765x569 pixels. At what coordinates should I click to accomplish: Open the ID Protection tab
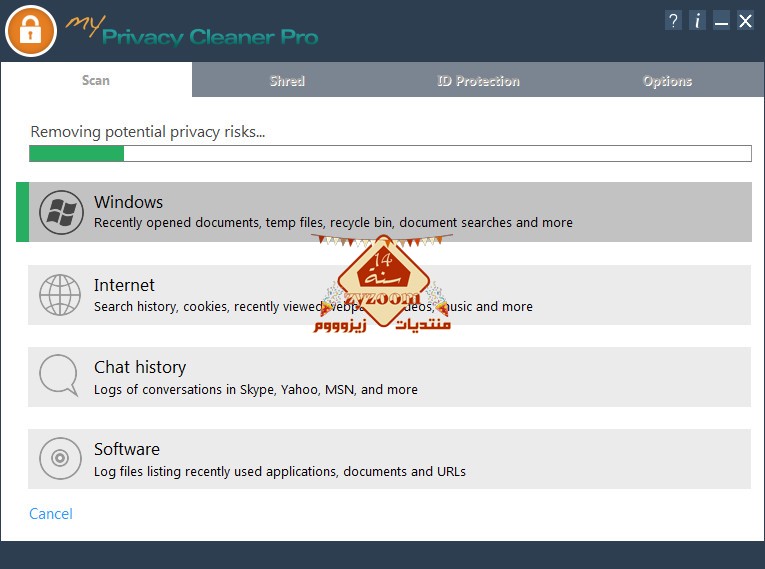tap(478, 81)
